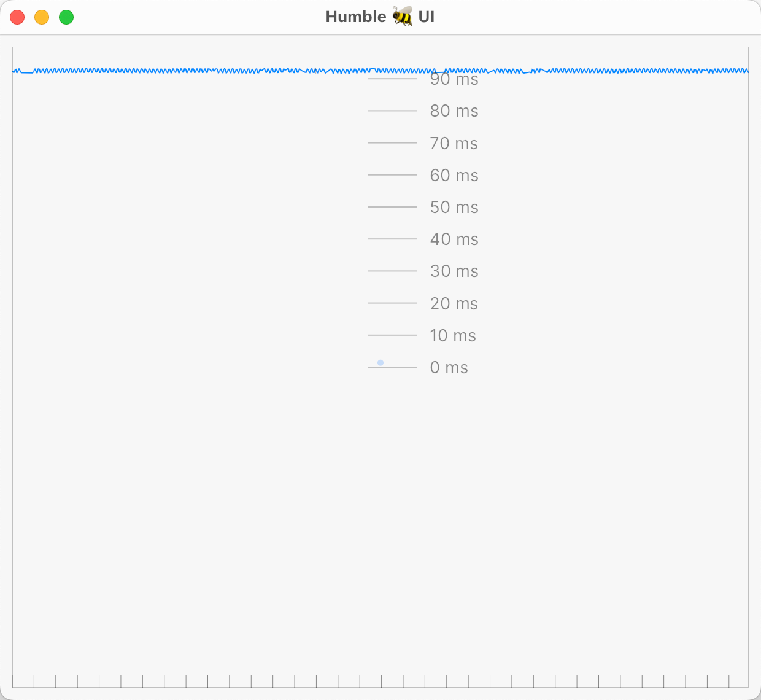Image resolution: width=761 pixels, height=700 pixels.
Task: Click the 0 ms axis label
Action: [x=449, y=367]
